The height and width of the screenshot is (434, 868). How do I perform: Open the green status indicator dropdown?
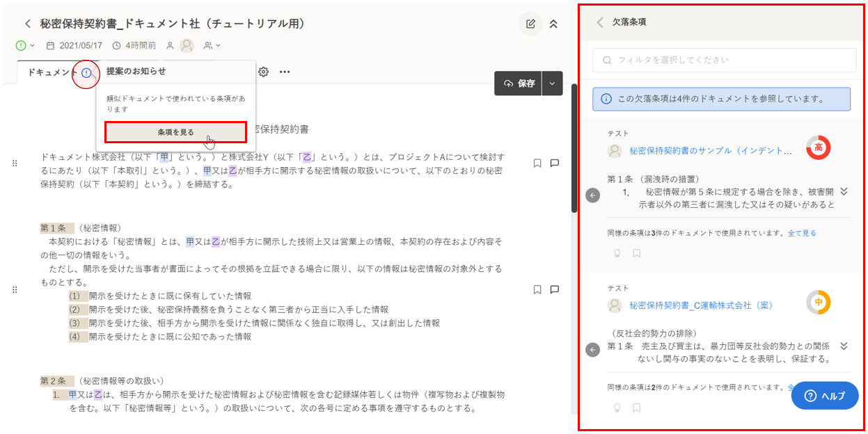(25, 46)
